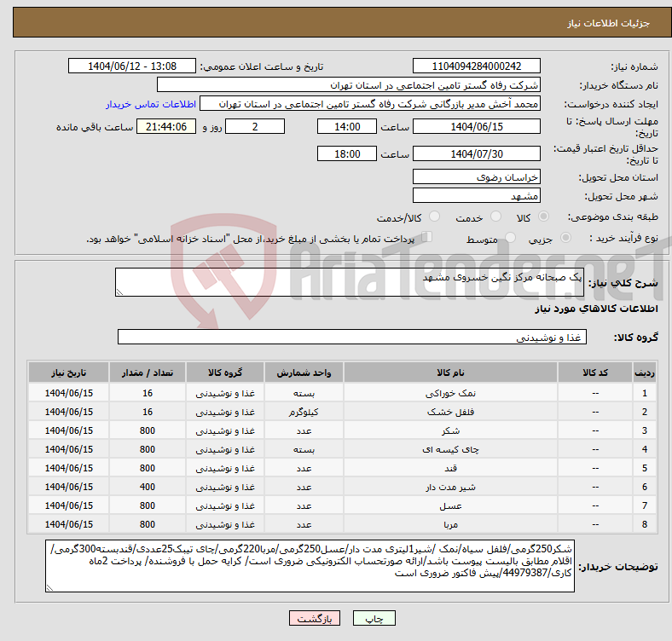672x641 pixels.
Task: Select the چای کیسه ای item name cell
Action: coord(450,449)
